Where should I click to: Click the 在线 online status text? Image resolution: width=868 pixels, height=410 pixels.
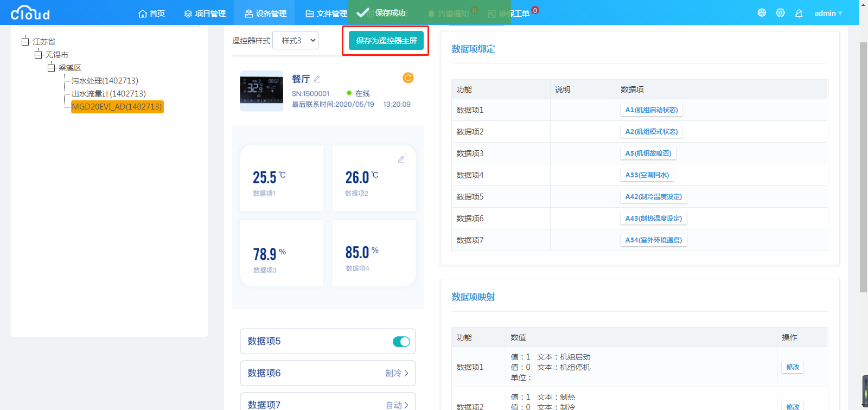(362, 93)
